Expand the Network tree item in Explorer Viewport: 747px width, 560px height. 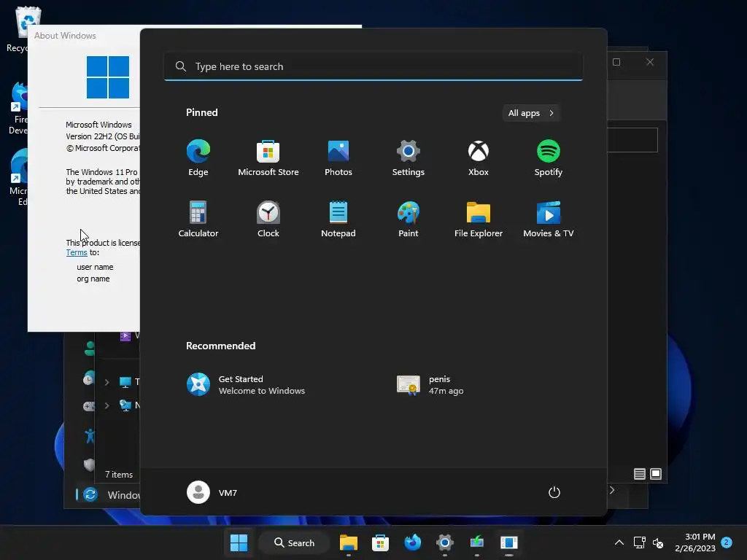point(107,405)
